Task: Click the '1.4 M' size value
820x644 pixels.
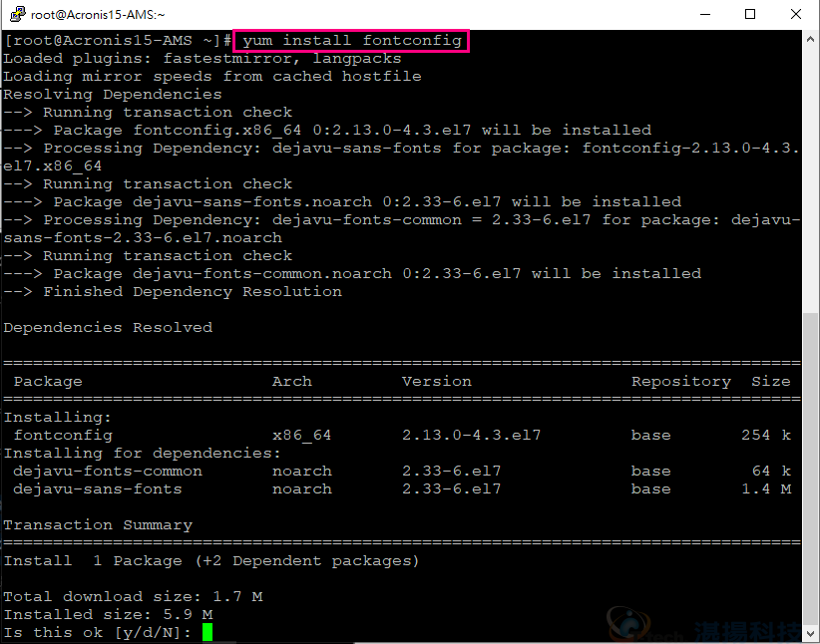Action: pyautogui.click(x=765, y=488)
